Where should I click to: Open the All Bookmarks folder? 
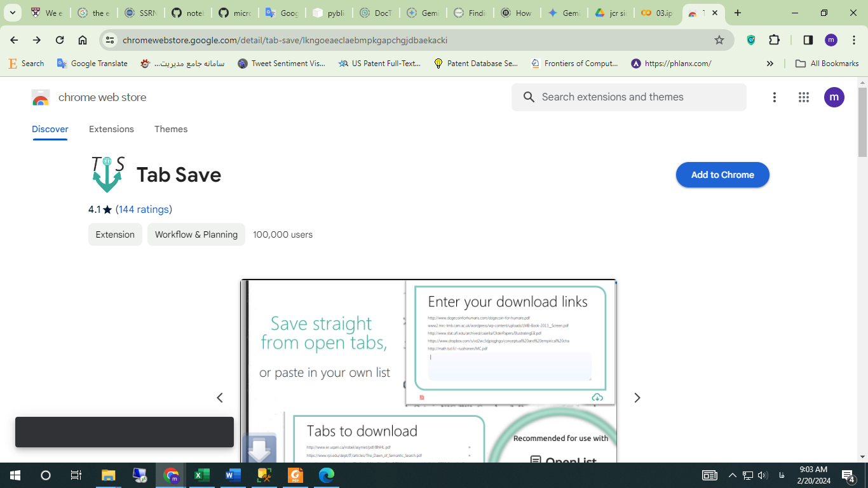pyautogui.click(x=827, y=64)
